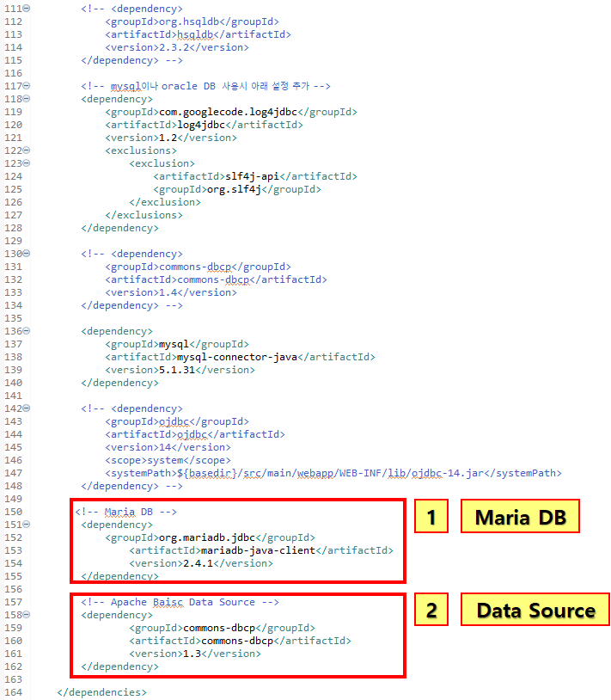Click ojdbc artifactId on line 144

pyautogui.click(x=192, y=434)
